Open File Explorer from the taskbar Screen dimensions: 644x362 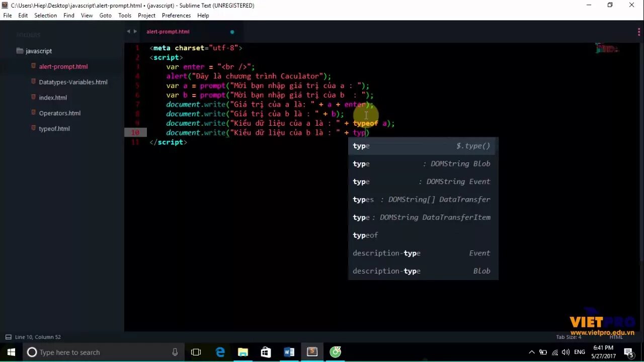click(x=243, y=352)
